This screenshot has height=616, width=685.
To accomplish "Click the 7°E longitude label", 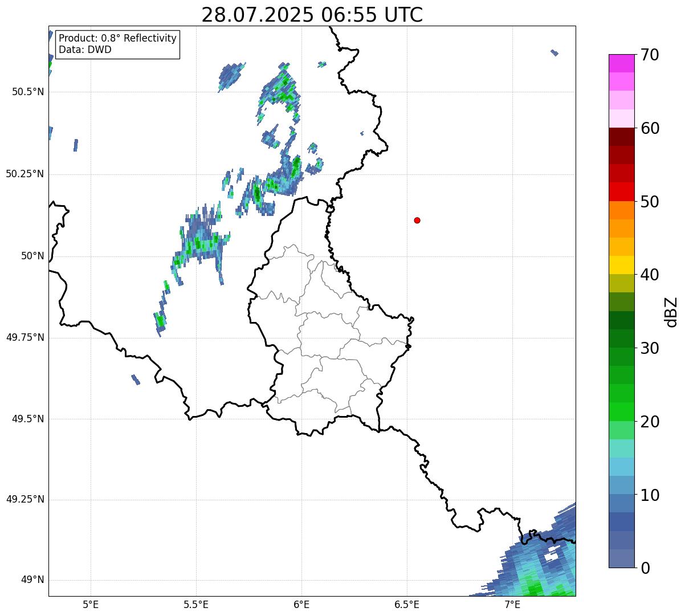I will point(512,604).
